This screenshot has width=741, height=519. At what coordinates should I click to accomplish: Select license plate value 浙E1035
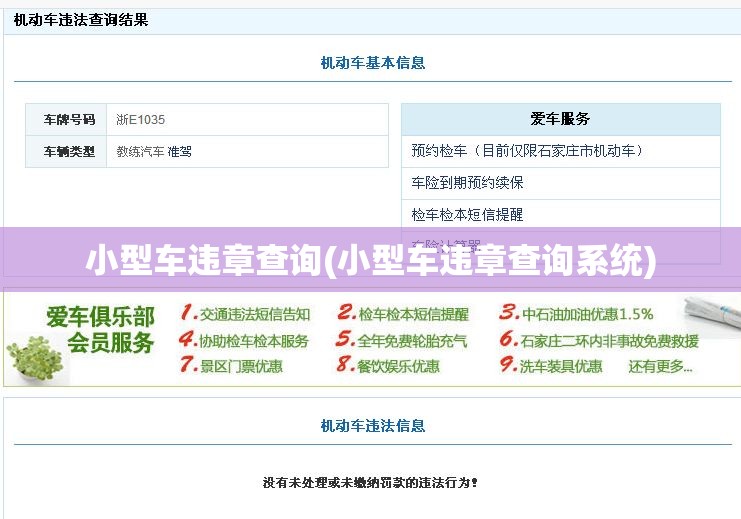tap(140, 120)
